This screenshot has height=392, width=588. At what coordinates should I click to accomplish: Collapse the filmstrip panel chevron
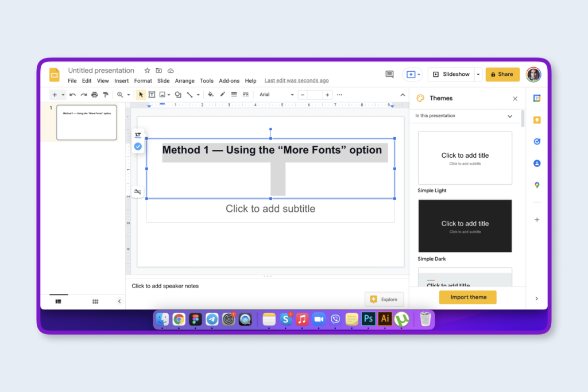coord(119,301)
